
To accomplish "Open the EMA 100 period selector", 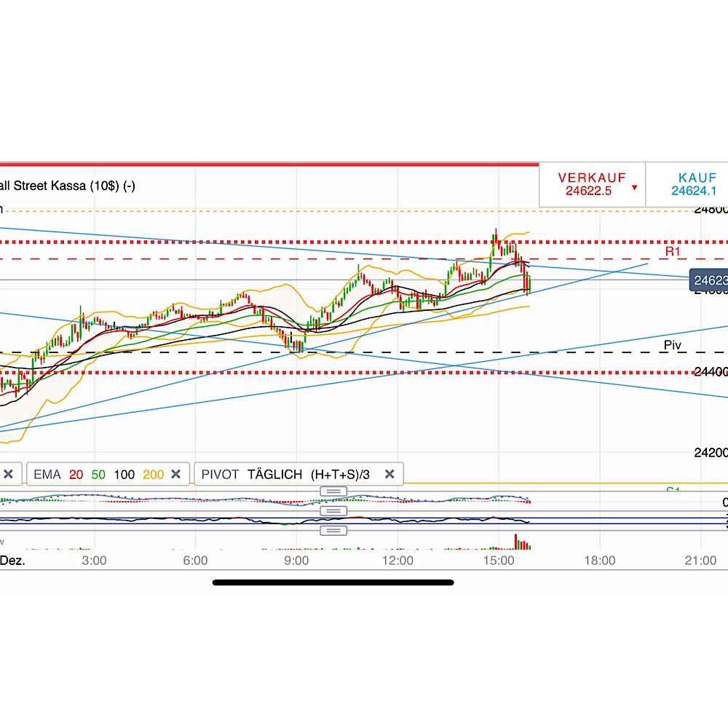I will pos(125,474).
